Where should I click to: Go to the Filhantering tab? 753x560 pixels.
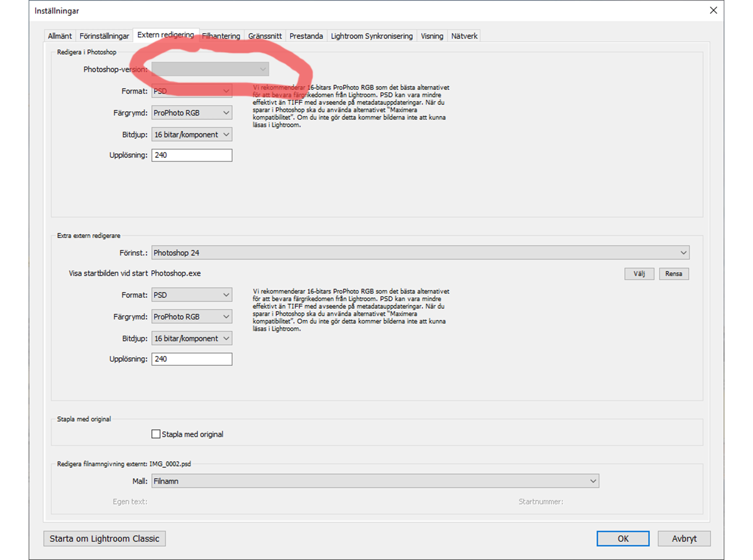click(221, 36)
